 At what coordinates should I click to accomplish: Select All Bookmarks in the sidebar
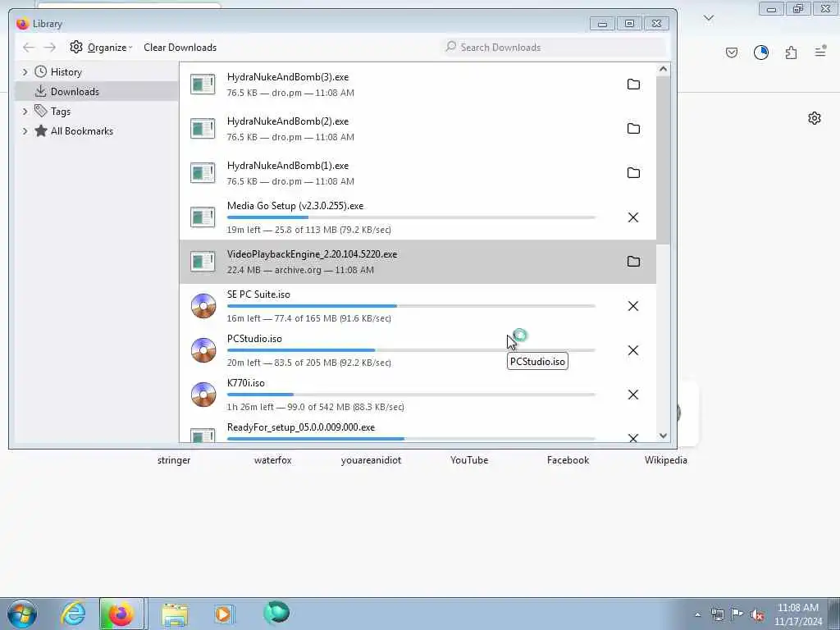point(97,131)
